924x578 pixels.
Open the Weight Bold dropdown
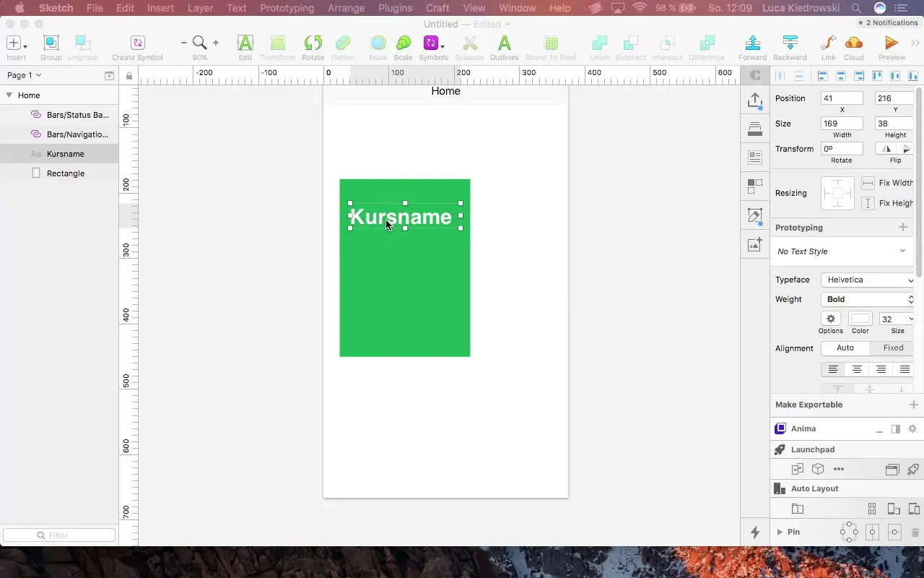pos(868,299)
